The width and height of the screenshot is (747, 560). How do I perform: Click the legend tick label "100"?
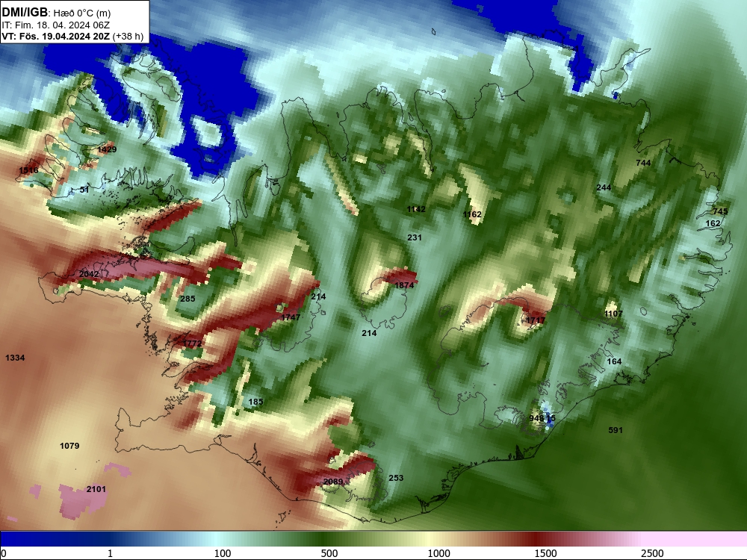pyautogui.click(x=223, y=553)
